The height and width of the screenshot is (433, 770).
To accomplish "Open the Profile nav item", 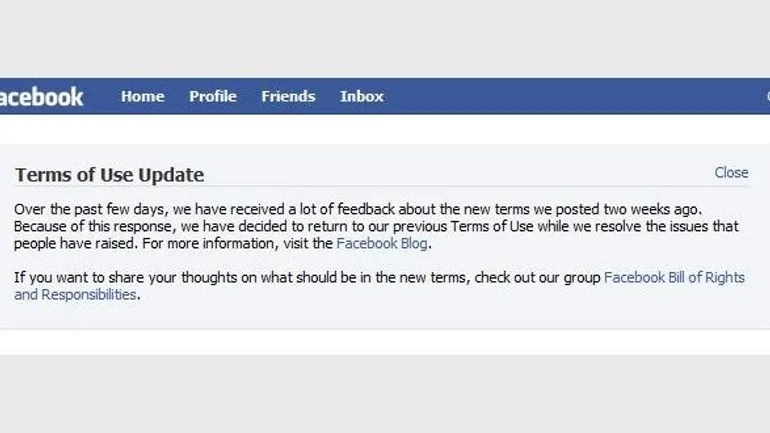I will coord(213,97).
